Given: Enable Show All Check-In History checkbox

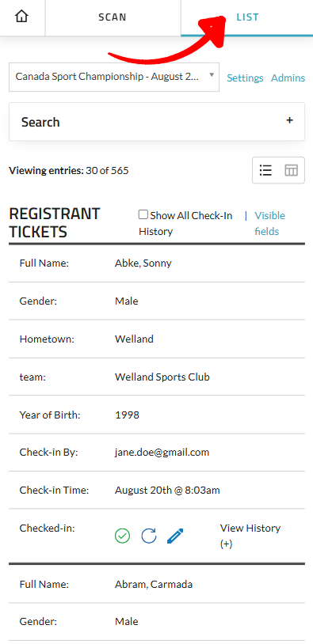Looking at the screenshot, I should pos(143,214).
